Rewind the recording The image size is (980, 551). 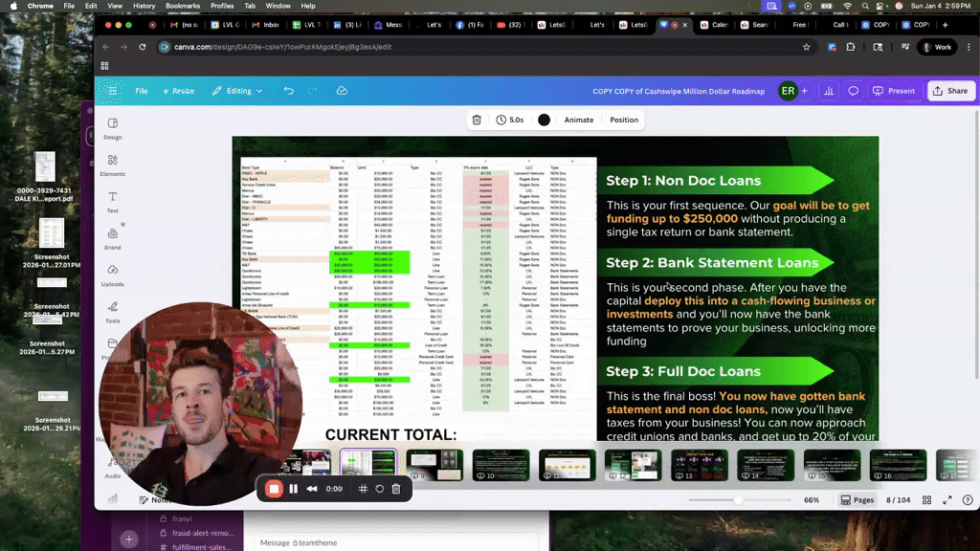312,489
